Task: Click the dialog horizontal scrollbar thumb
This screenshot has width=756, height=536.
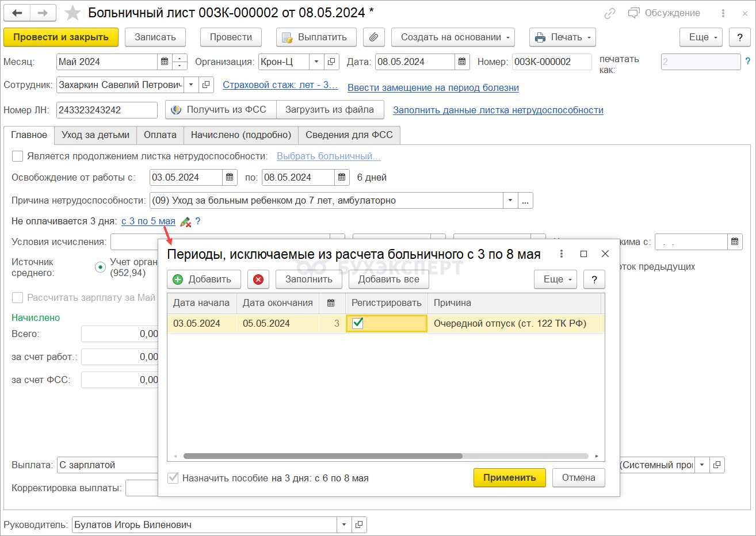Action: point(323,456)
